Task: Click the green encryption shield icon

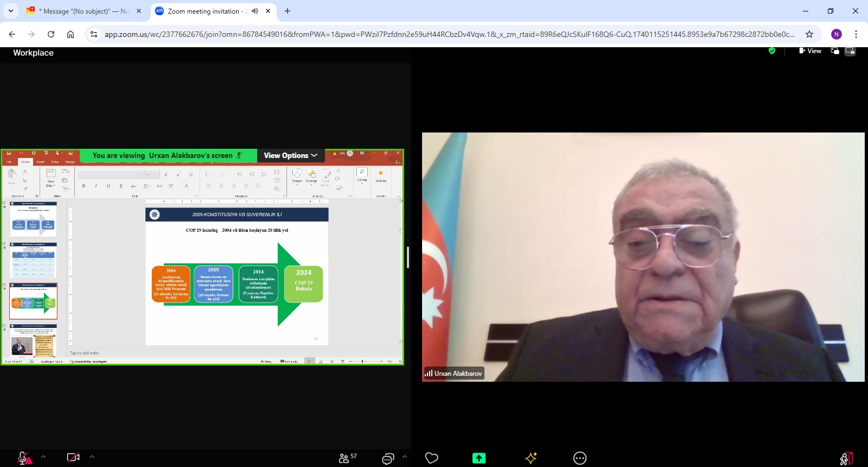Action: pos(772,51)
